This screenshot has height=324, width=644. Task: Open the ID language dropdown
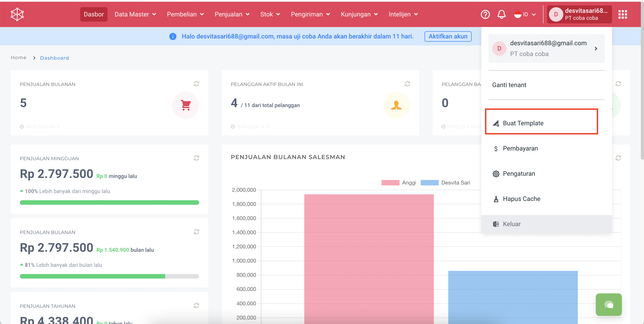click(525, 14)
